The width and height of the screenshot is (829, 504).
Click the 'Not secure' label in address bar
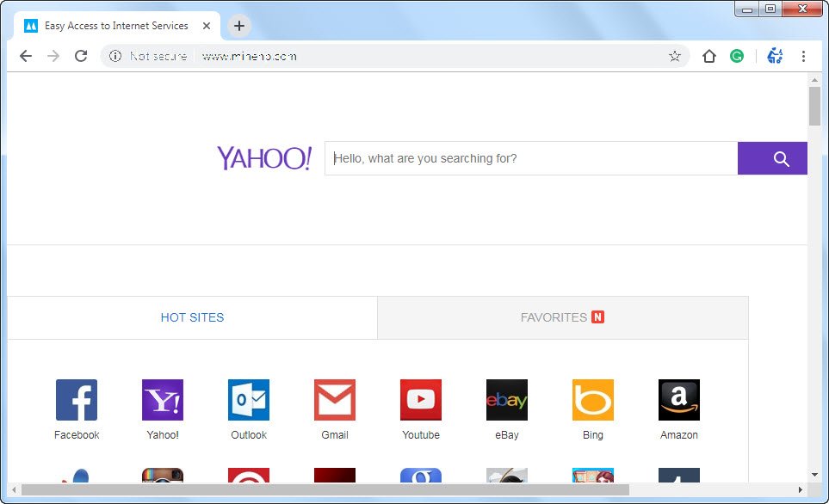point(158,56)
